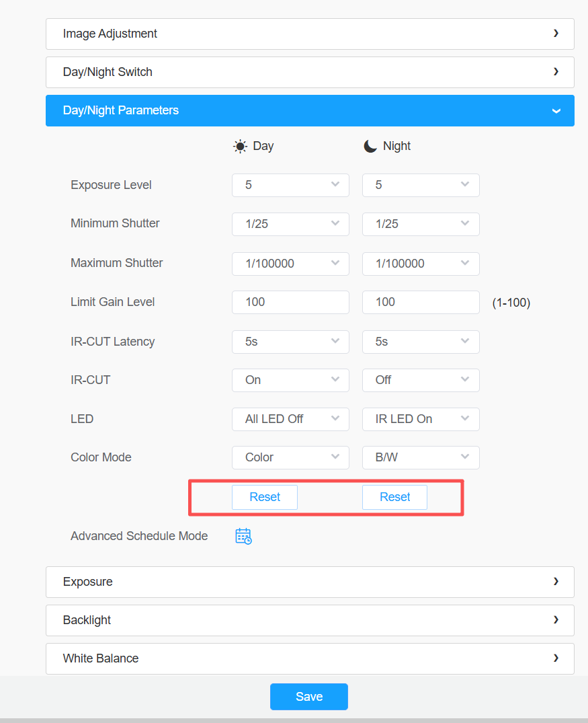Click the "Maximum Shutter" label
Viewport: 588px width, 723px height.
coord(116,263)
